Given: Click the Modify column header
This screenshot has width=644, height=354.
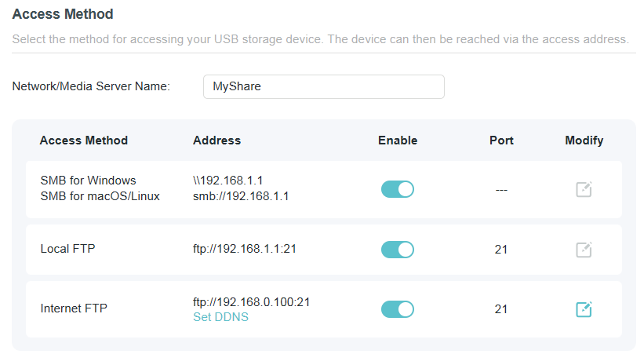Looking at the screenshot, I should tap(584, 141).
